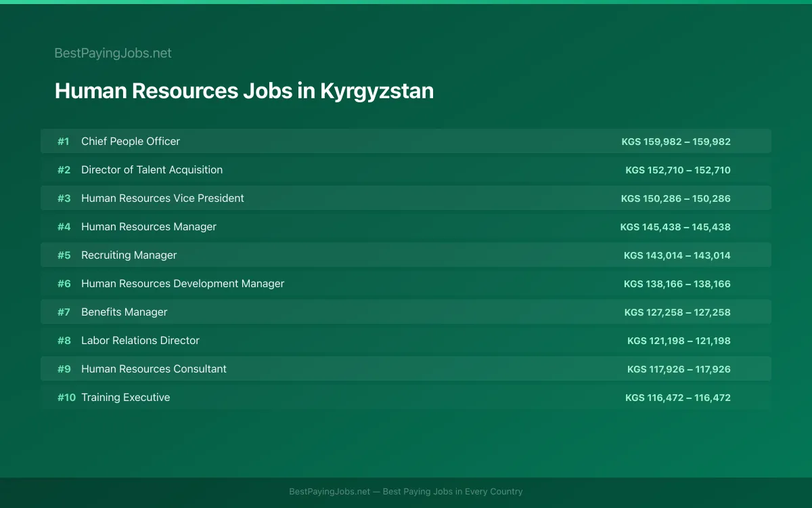Click the #10 rank number

click(66, 398)
